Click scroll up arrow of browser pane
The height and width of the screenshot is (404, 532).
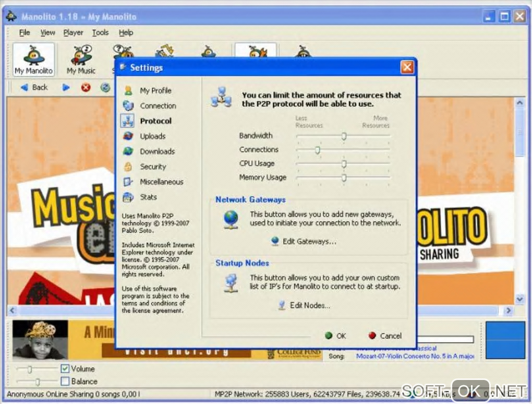coord(519,102)
